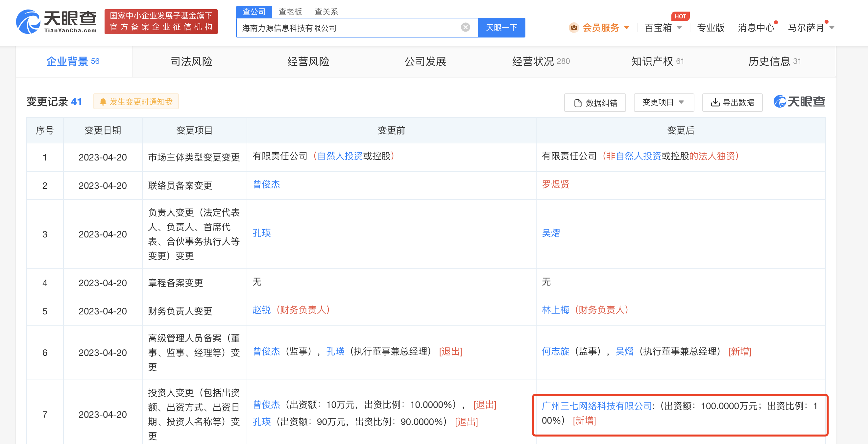The image size is (868, 444).
Task: Open the 何志旋 link
Action: point(555,352)
